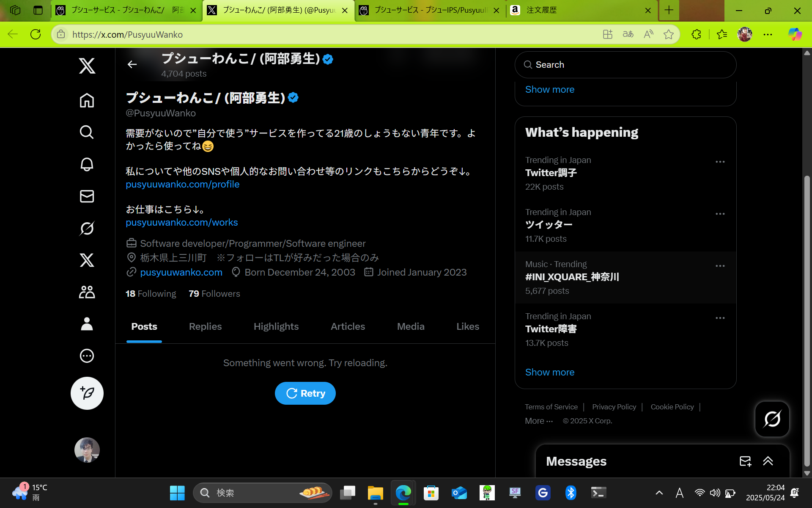Switch to the Replies tab
This screenshot has height=508, width=812.
pos(205,326)
